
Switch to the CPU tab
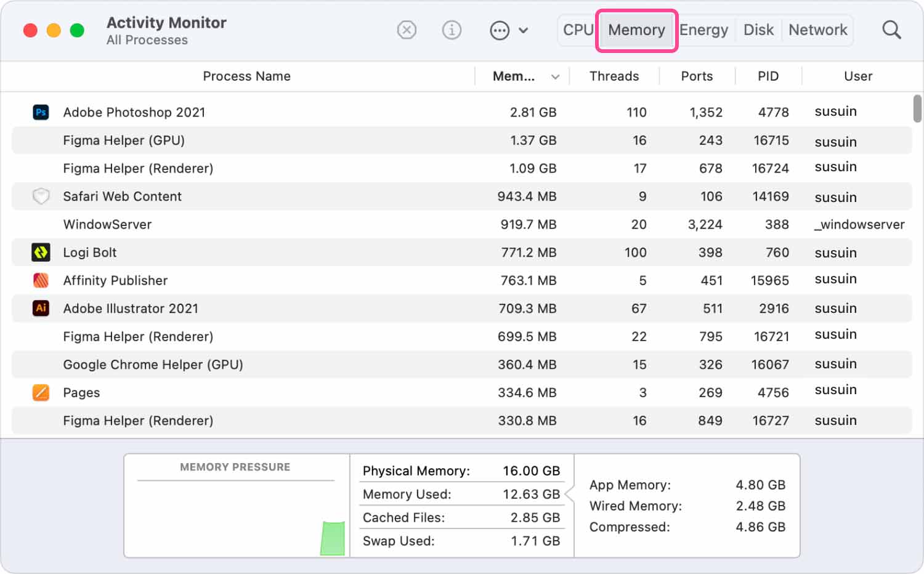[x=578, y=30]
